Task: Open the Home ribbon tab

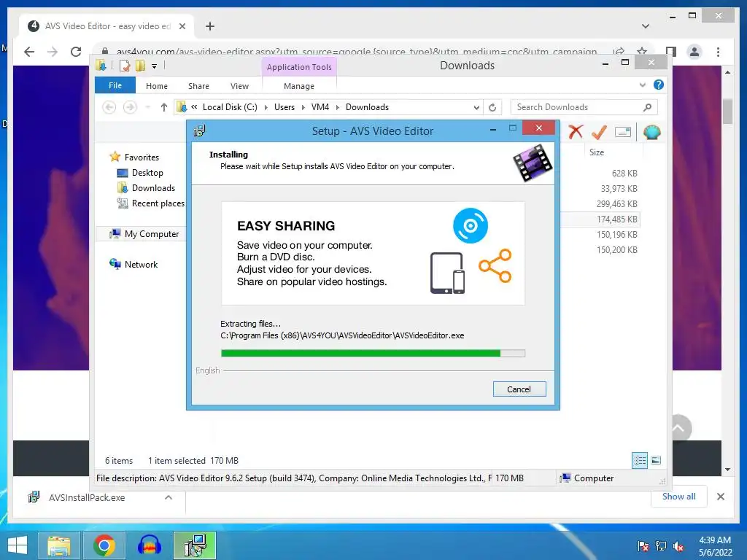Action: click(x=157, y=86)
